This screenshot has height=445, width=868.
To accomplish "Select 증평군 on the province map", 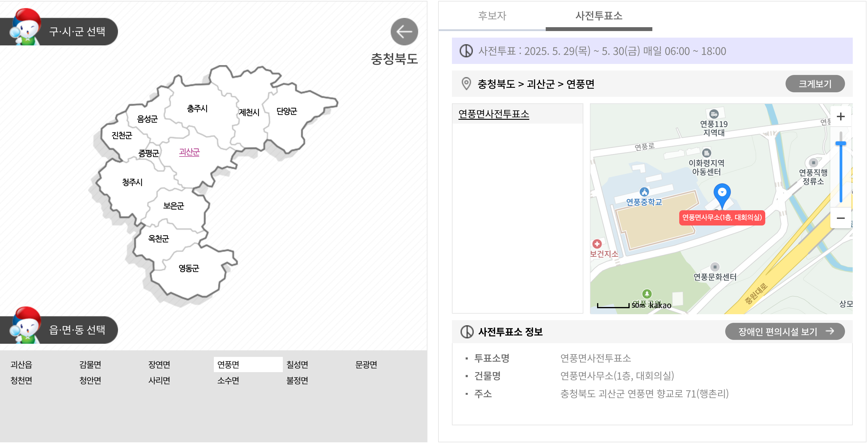I will [x=148, y=153].
